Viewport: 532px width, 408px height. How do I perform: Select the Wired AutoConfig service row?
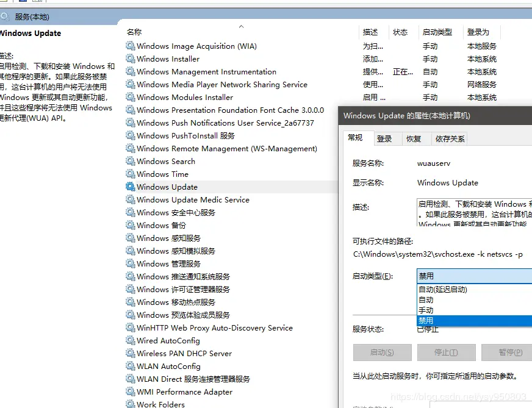[x=231, y=340]
